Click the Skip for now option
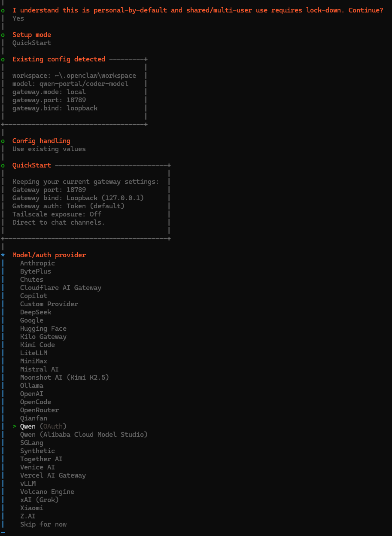The height and width of the screenshot is (536, 392). [43, 524]
